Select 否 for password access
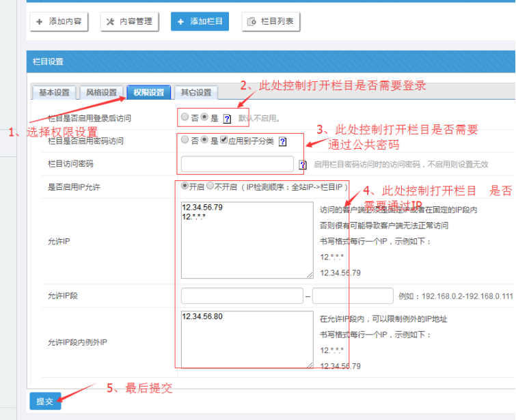The width and height of the screenshot is (516, 420). 185,141
